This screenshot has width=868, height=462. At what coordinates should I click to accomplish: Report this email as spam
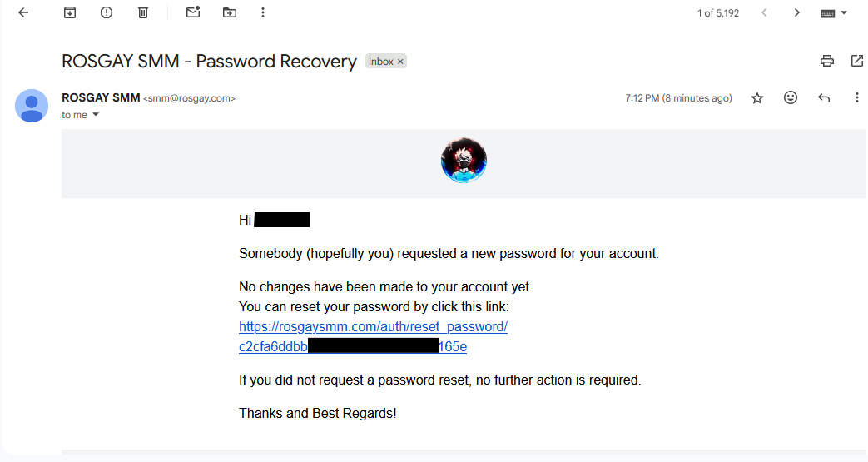tap(107, 12)
